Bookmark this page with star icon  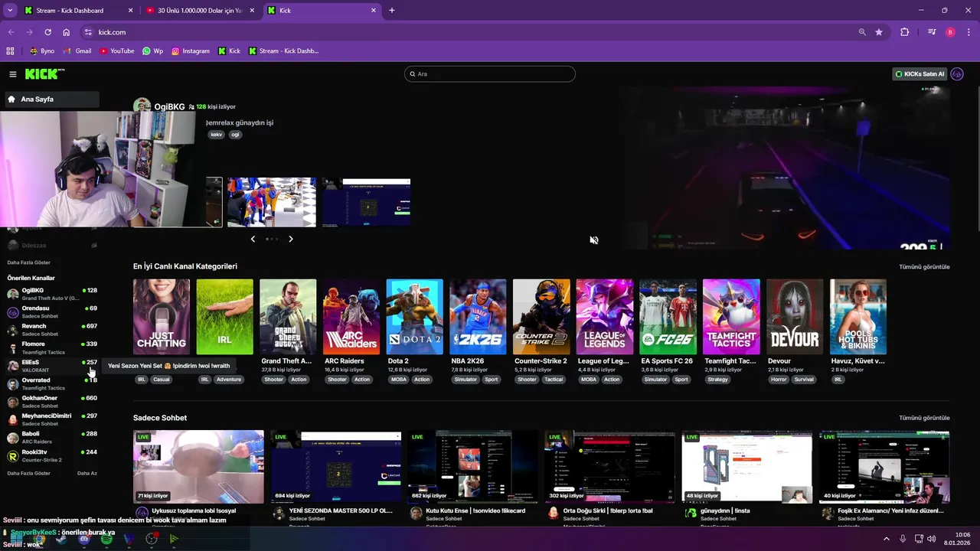pos(879,32)
